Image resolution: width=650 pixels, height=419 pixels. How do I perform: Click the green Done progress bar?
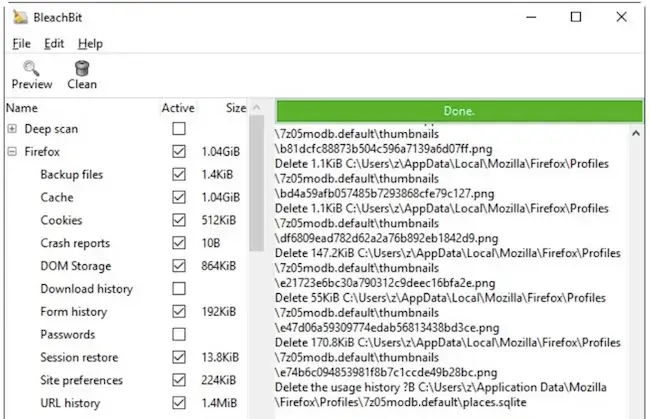pos(459,111)
